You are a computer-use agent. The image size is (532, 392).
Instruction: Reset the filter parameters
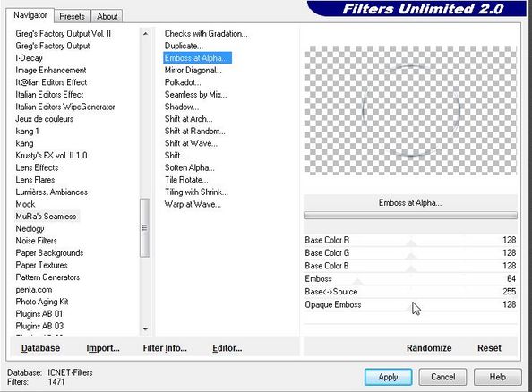(x=489, y=348)
